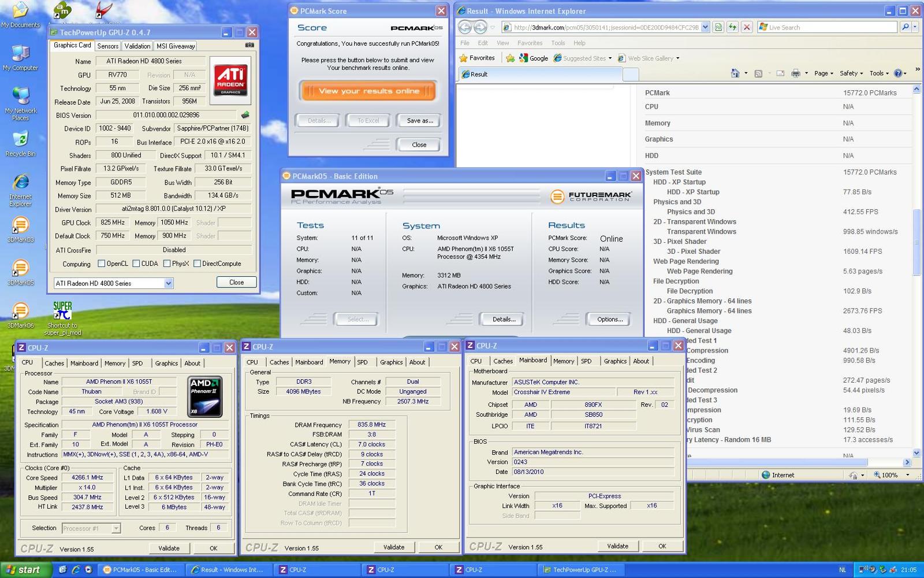This screenshot has height=578, width=924.
Task: Open My Network Places desktop icon
Action: coord(20,104)
